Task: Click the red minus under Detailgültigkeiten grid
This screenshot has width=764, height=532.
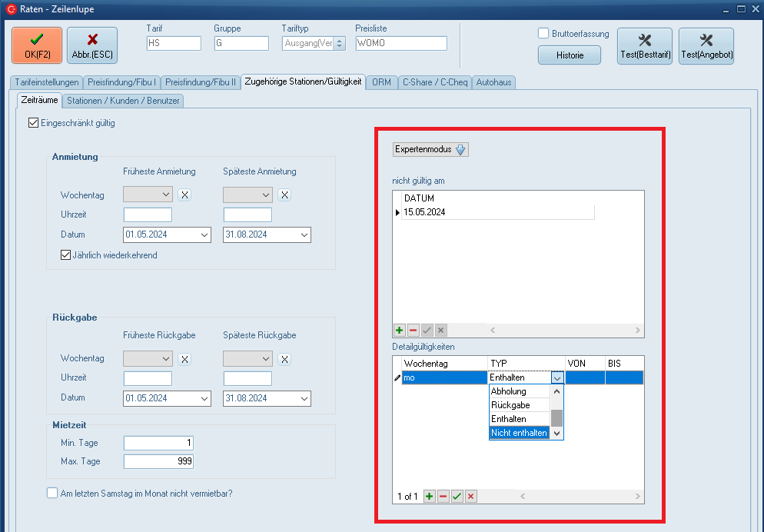Action: pyautogui.click(x=443, y=497)
